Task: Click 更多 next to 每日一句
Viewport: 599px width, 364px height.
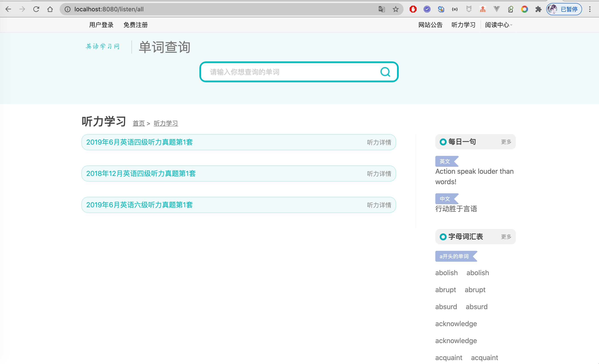Action: 506,142
